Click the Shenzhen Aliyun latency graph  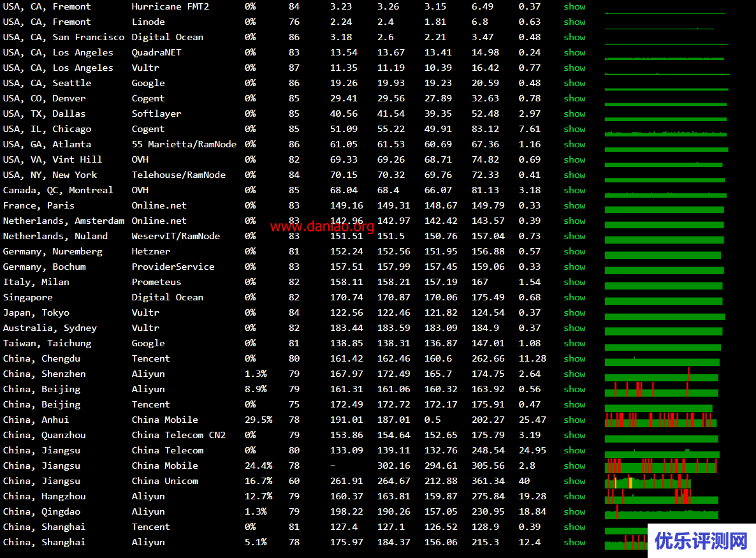tap(662, 374)
